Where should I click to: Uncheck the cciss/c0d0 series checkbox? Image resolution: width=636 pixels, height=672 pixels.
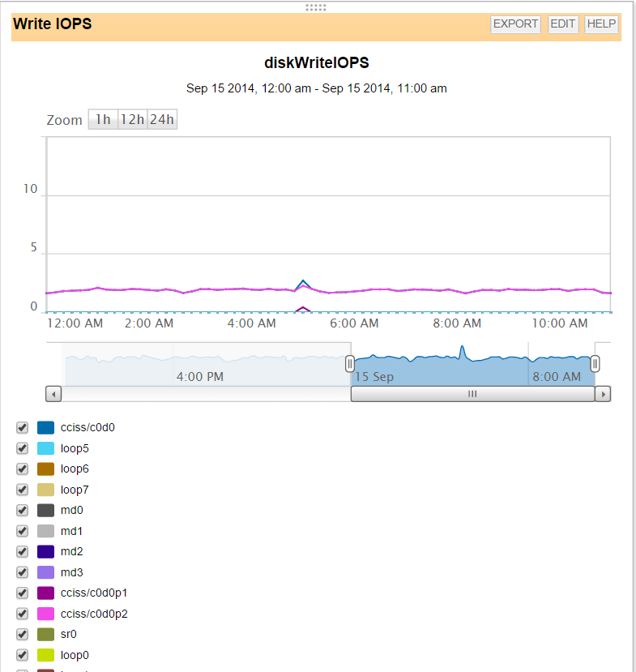pyautogui.click(x=22, y=428)
